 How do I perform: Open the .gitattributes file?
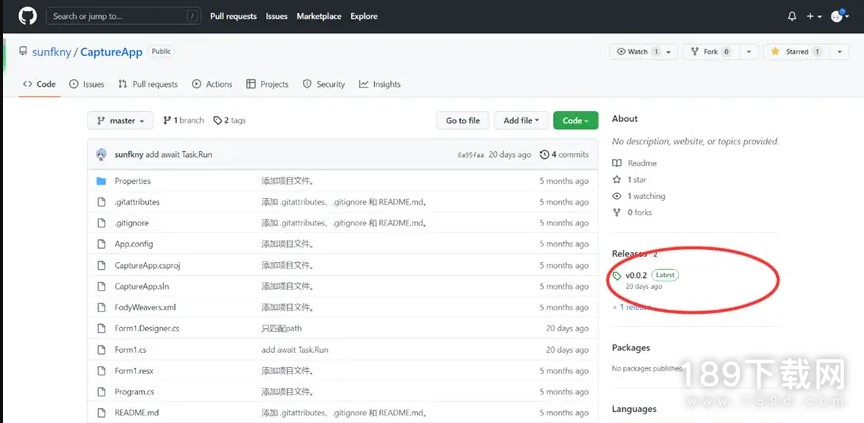pyautogui.click(x=137, y=202)
